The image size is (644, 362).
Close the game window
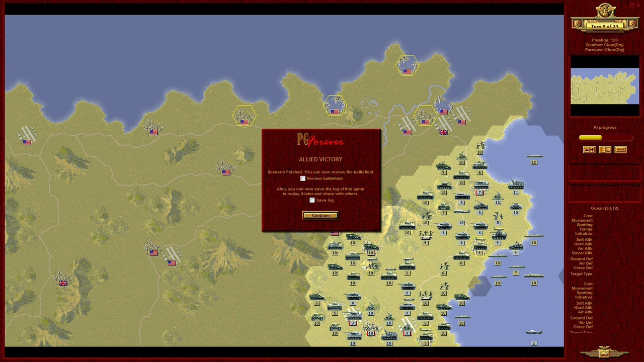[x=638, y=6]
